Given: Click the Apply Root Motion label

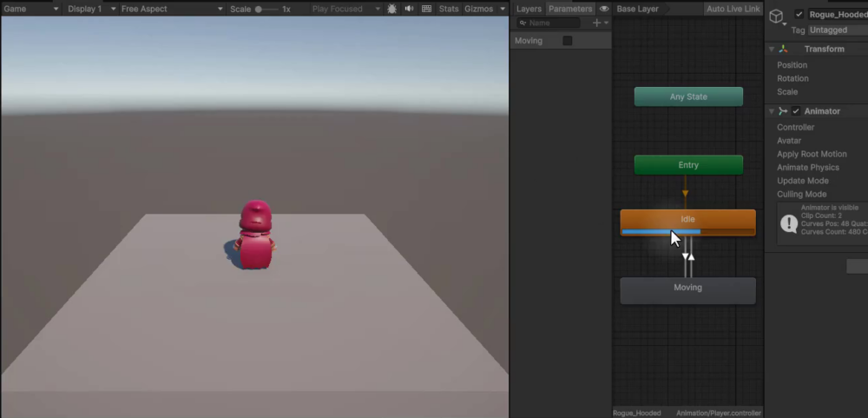Looking at the screenshot, I should click(812, 154).
